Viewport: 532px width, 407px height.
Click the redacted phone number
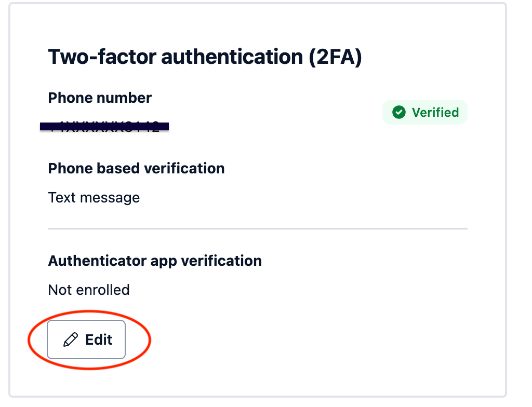point(104,126)
